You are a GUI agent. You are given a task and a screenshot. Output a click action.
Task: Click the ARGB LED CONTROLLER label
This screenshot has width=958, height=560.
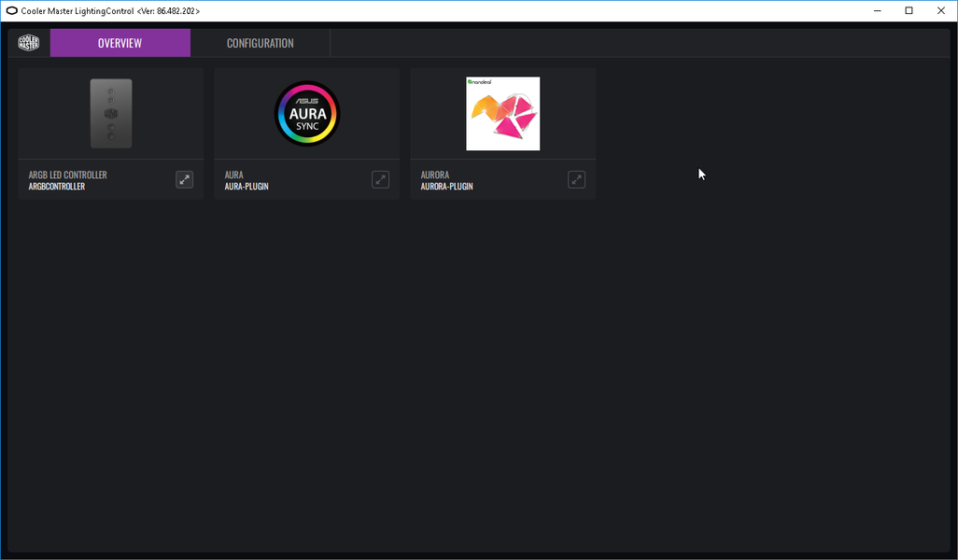click(x=68, y=175)
